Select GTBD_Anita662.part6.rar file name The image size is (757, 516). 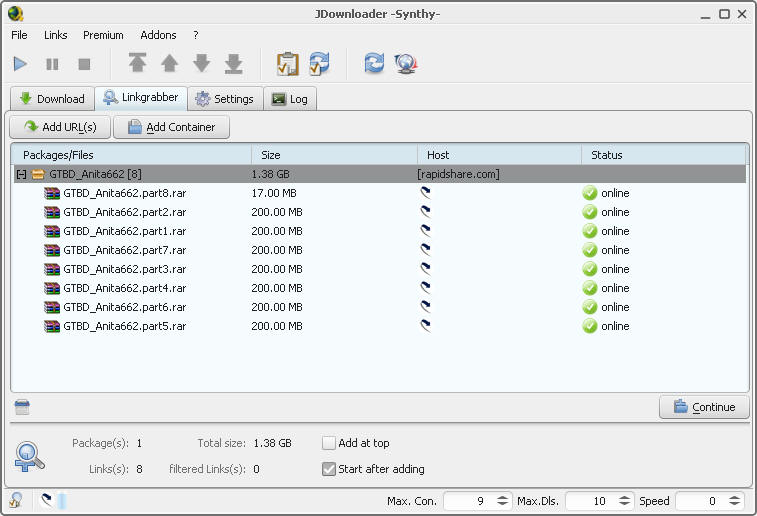125,307
